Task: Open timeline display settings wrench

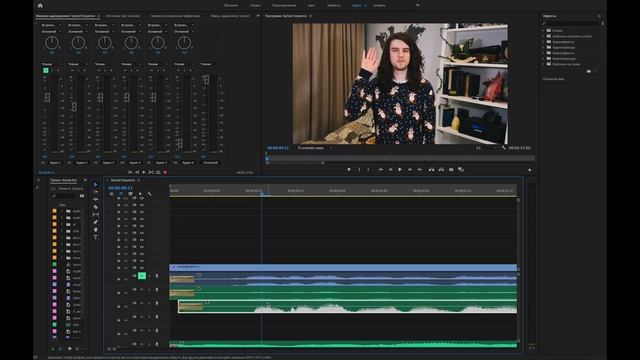Action: [150, 194]
